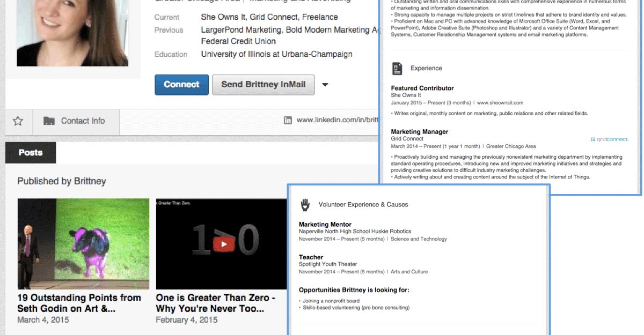This screenshot has width=644, height=335.
Task: Click Featured Contributor job title
Action: [422, 88]
